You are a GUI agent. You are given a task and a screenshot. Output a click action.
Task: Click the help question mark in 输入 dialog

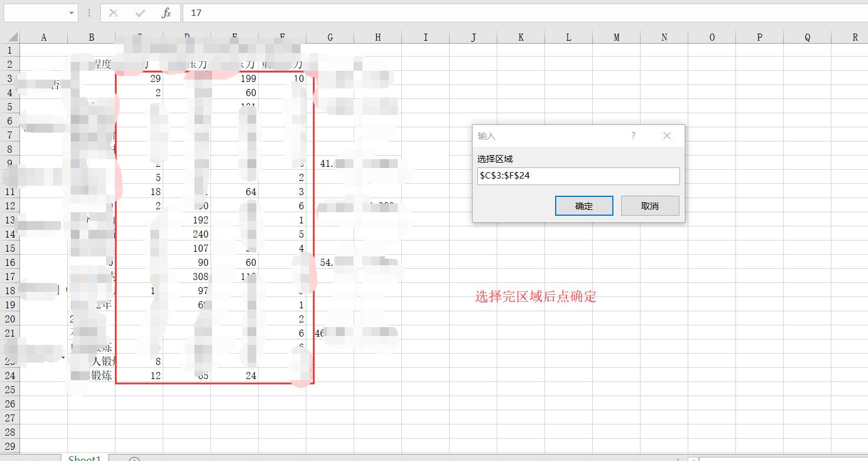coord(633,136)
